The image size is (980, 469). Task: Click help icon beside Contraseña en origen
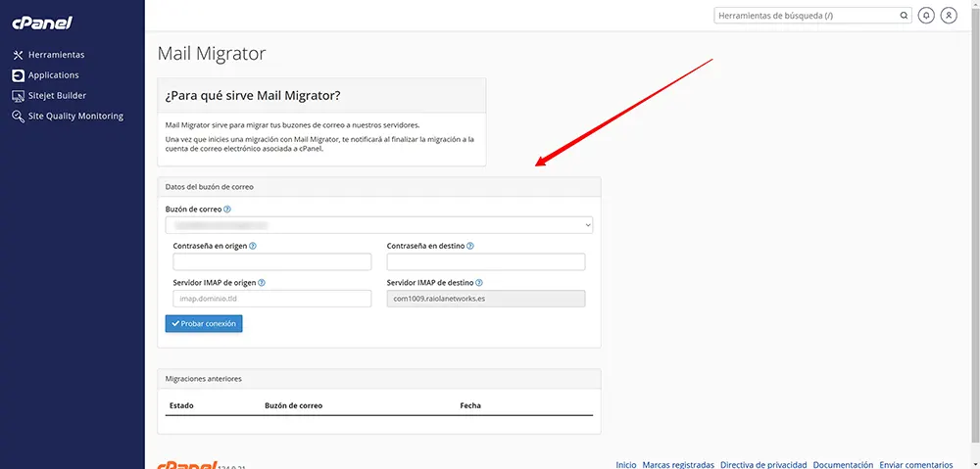pos(253,247)
